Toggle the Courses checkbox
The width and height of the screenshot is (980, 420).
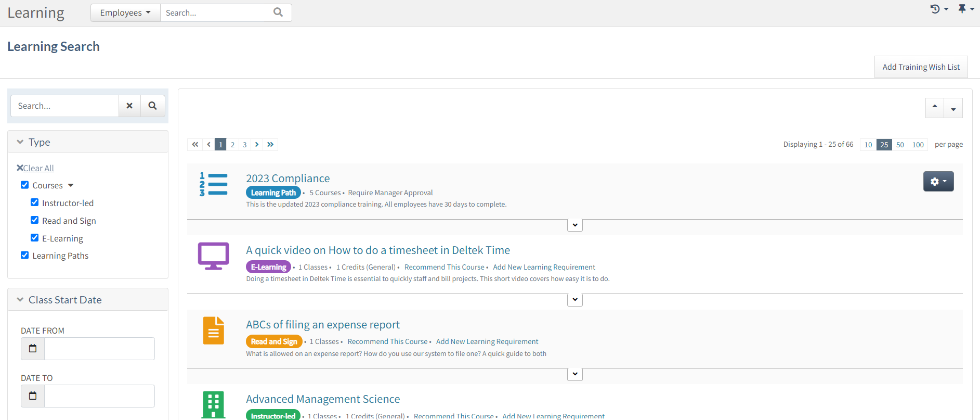(24, 185)
